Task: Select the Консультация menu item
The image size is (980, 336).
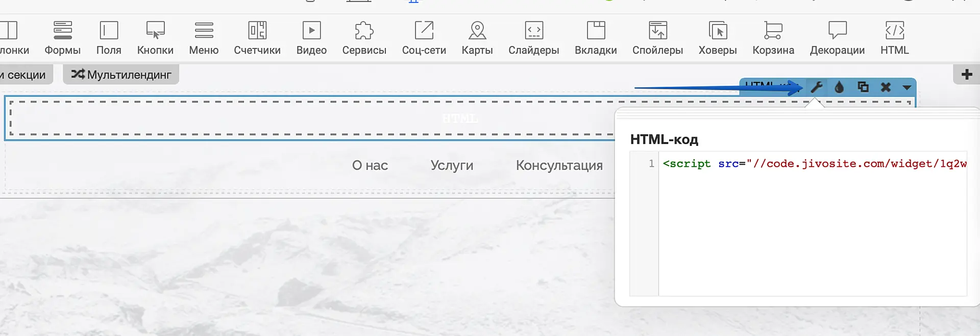Action: click(559, 165)
